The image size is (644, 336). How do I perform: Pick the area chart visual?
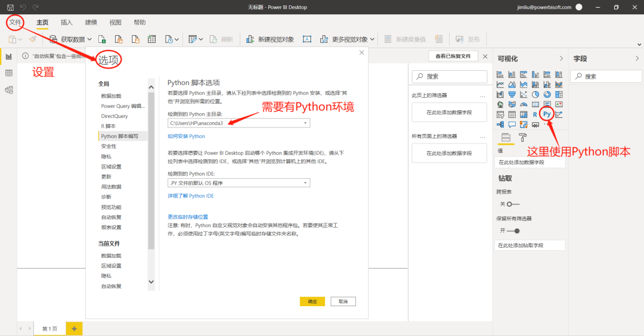tap(512, 85)
